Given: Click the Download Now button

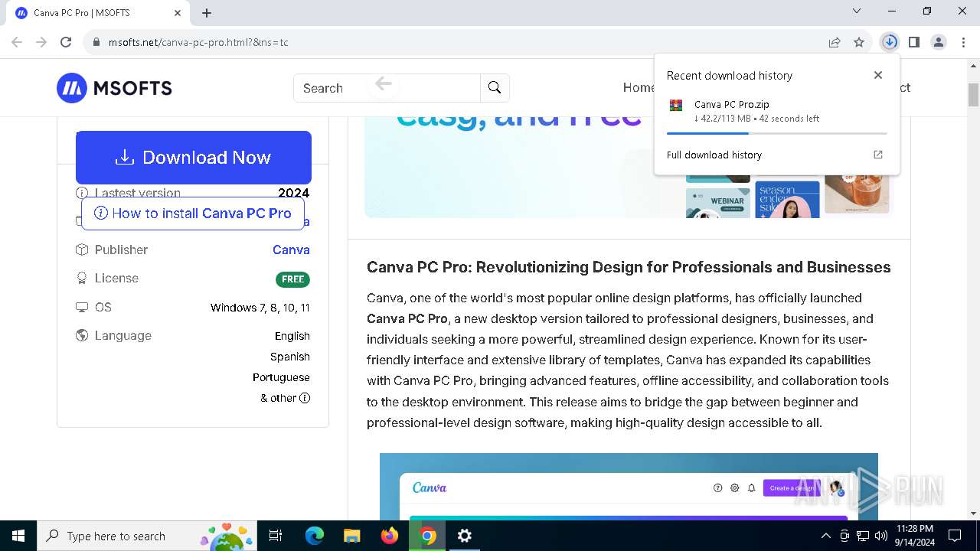Looking at the screenshot, I should coord(194,157).
